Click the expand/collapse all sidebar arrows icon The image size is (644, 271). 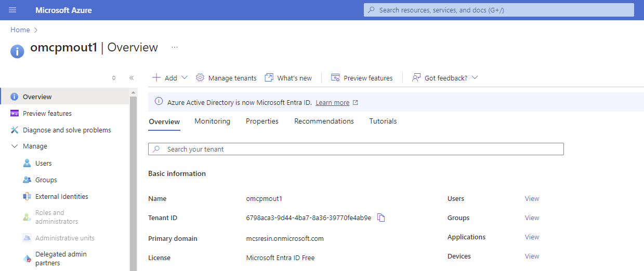coord(114,78)
